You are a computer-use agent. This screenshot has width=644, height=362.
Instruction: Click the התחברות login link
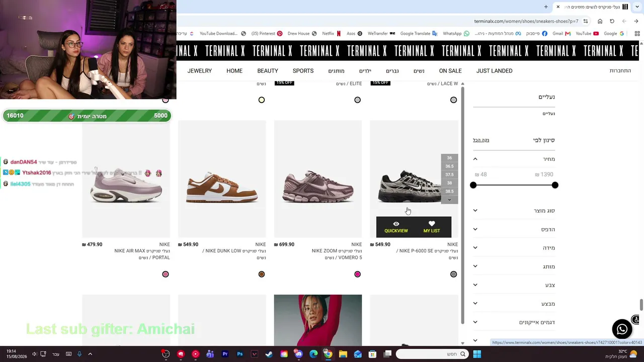point(620,71)
